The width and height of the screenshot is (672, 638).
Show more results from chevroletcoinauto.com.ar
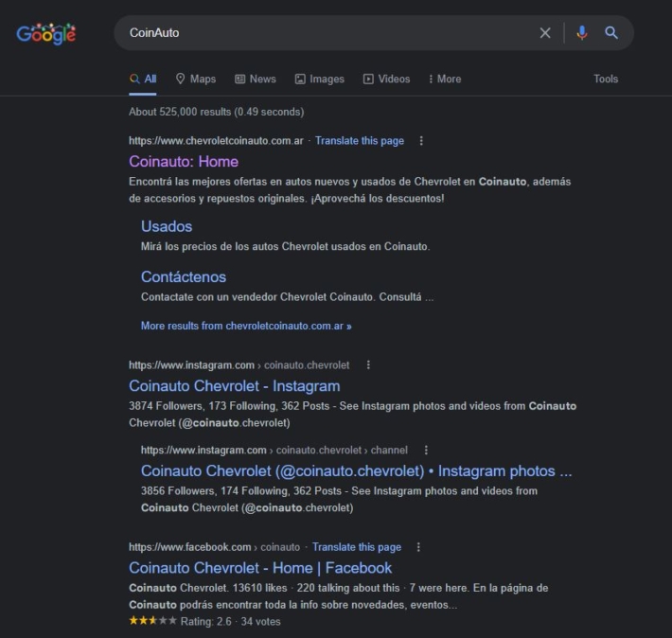pyautogui.click(x=246, y=326)
